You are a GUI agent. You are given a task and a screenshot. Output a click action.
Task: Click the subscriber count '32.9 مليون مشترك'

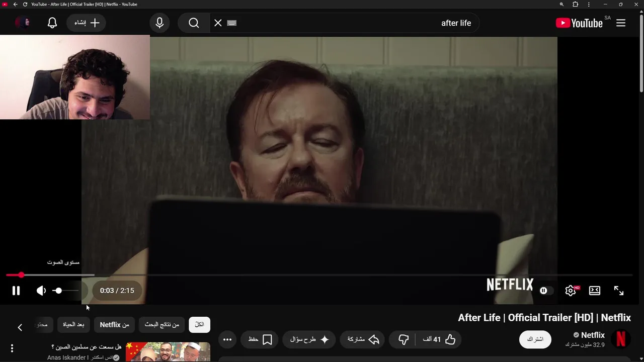585,345
